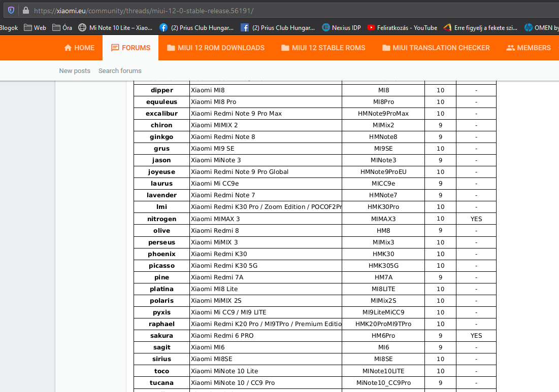The image size is (559, 392).
Task: Click the "Xiaomi MIMIX 2" cell
Action: coord(266,125)
